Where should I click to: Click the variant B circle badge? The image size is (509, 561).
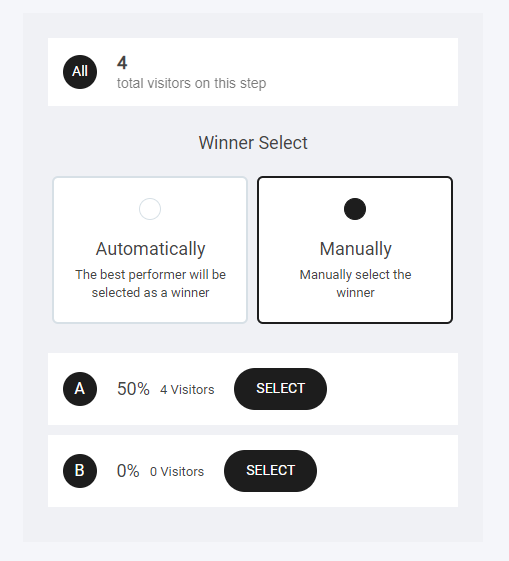point(80,471)
